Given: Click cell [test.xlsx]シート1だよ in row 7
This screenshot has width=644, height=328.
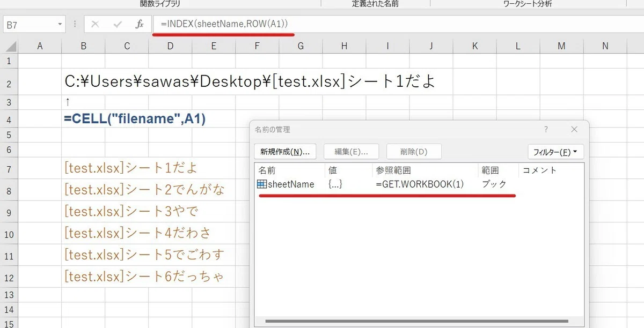Looking at the screenshot, I should click(131, 168).
